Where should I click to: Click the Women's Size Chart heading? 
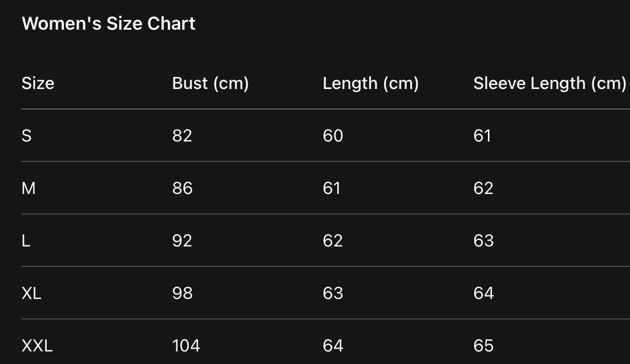coord(108,23)
